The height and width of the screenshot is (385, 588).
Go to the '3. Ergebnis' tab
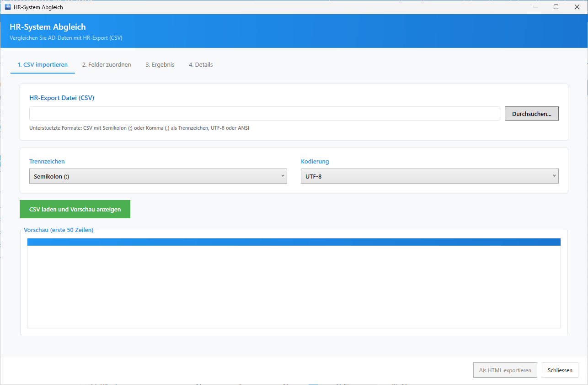click(x=160, y=65)
